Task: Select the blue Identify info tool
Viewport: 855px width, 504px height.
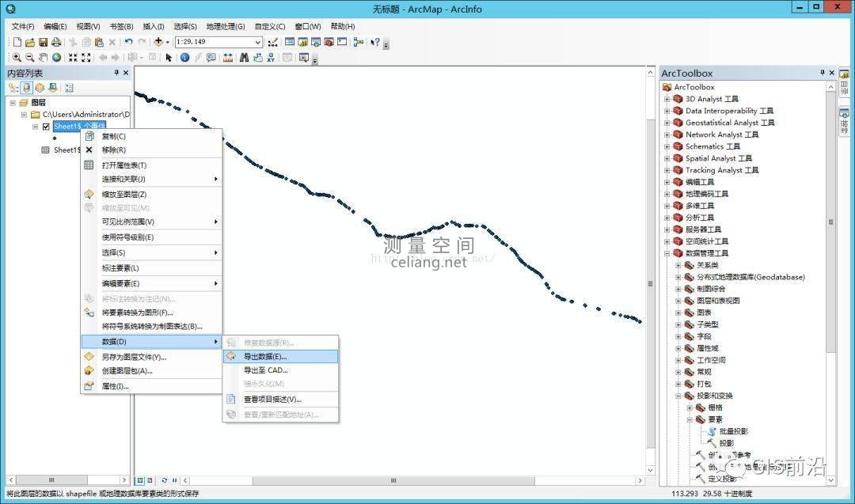Action: click(x=184, y=57)
